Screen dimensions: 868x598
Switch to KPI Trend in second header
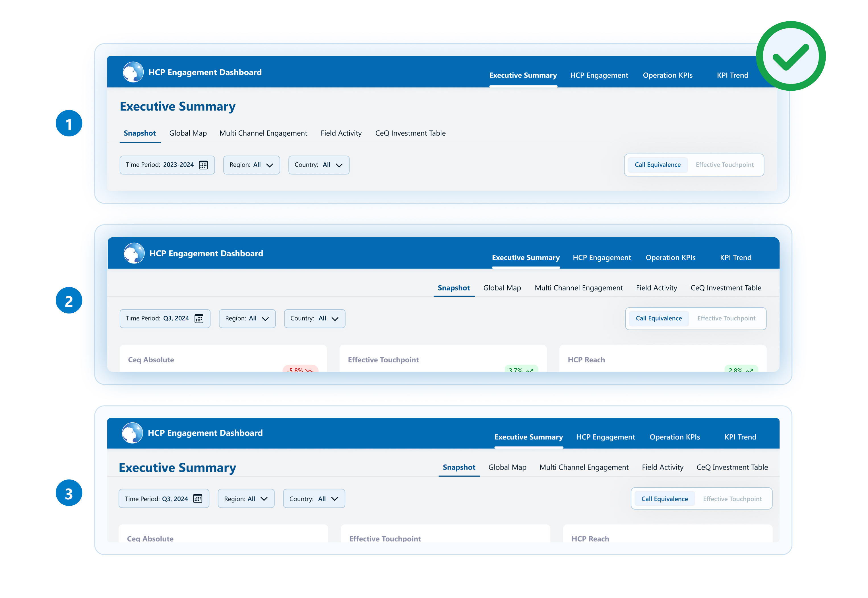click(735, 258)
